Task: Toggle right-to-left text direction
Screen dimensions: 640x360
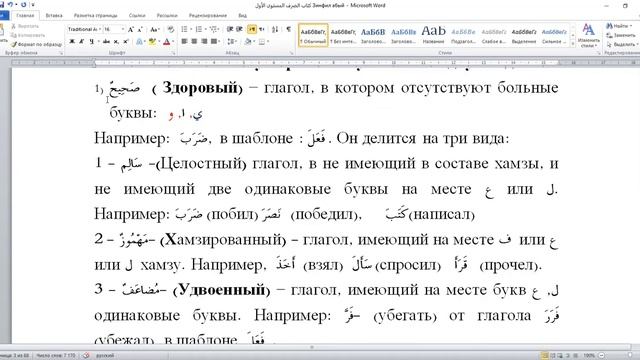Action: [x=261, y=29]
